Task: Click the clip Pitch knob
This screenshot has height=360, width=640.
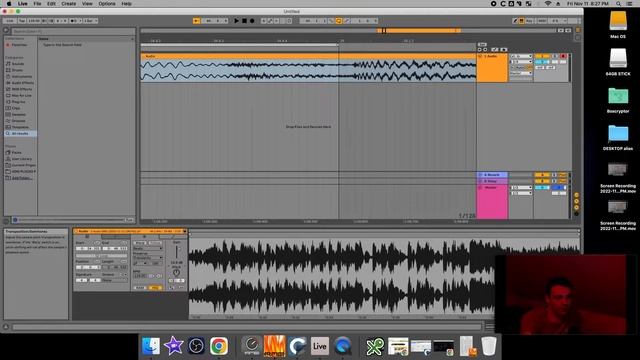Action: (x=176, y=273)
